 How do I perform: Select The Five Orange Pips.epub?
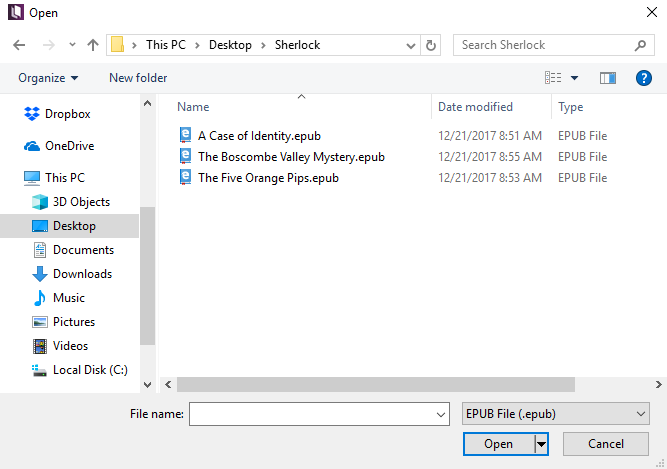(x=268, y=178)
